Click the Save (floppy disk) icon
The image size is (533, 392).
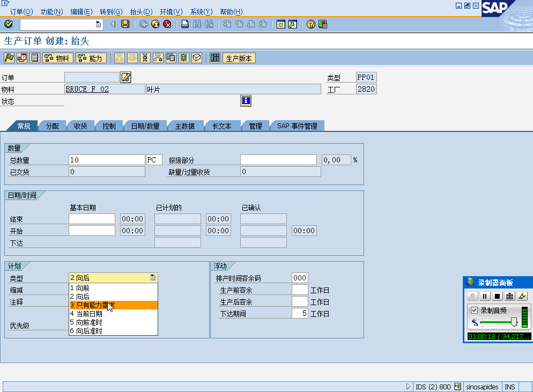click(x=125, y=24)
